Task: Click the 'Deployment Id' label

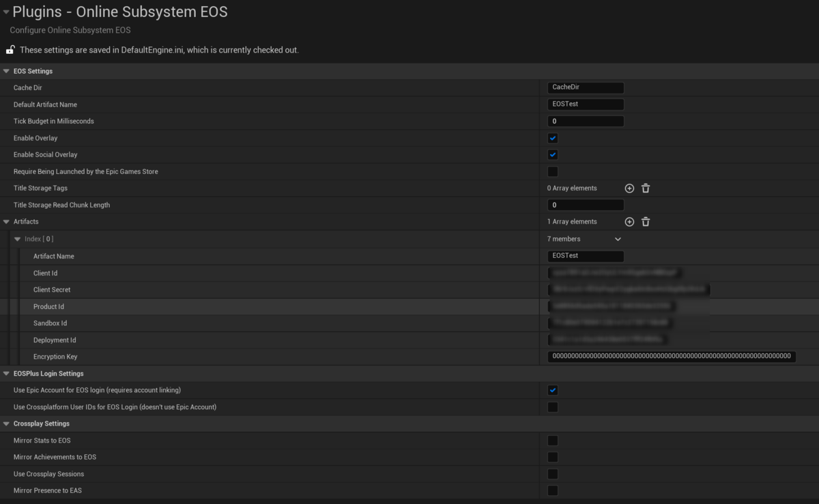Action: [x=55, y=340]
